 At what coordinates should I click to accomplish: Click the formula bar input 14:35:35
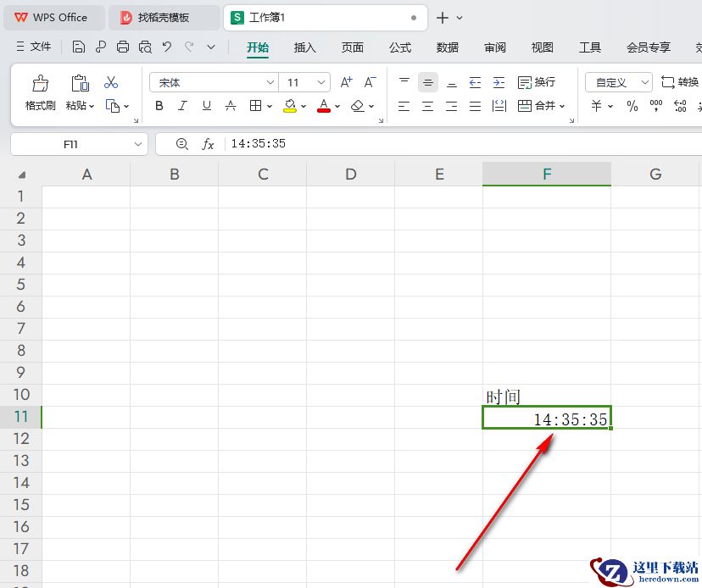463,144
